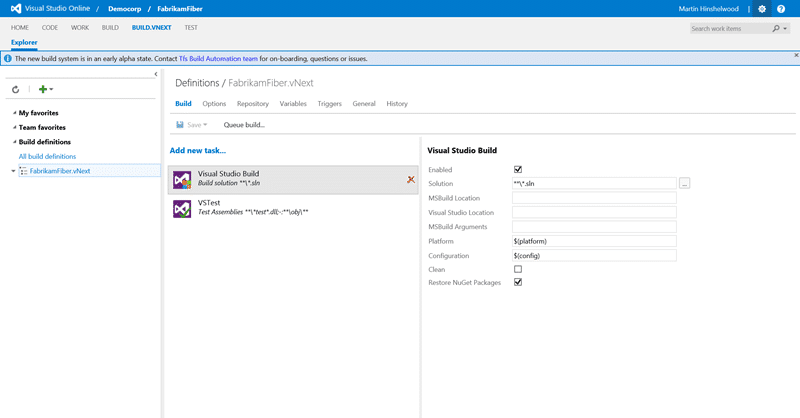This screenshot has height=418, width=800.
Task: Toggle the Clean checkbox
Action: tap(518, 269)
